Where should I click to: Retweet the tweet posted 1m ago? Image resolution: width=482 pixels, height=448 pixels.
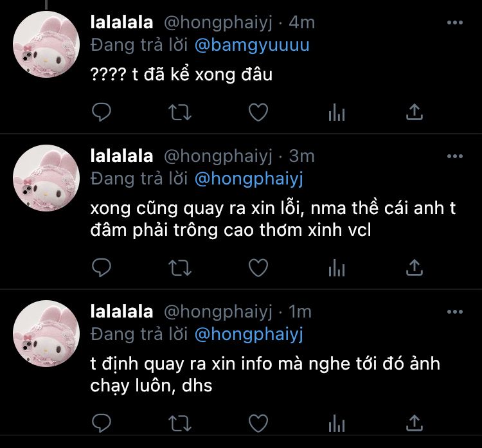180,423
